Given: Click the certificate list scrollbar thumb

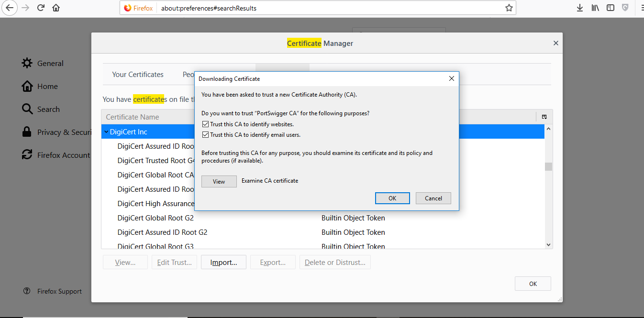Looking at the screenshot, I should point(548,166).
